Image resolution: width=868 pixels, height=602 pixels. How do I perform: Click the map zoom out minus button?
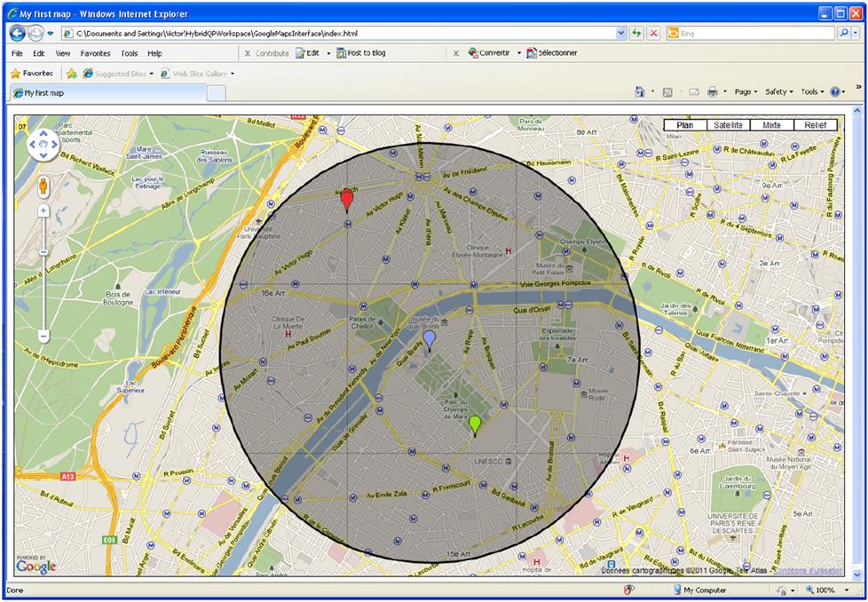(43, 337)
